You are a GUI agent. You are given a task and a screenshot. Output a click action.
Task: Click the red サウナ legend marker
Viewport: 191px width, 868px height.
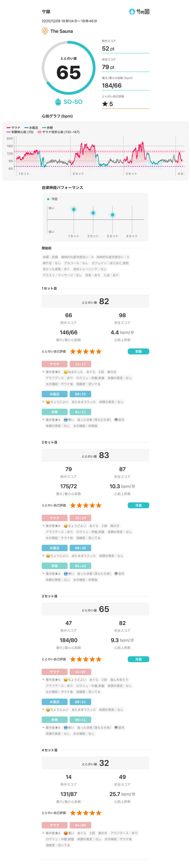(x=8, y=128)
